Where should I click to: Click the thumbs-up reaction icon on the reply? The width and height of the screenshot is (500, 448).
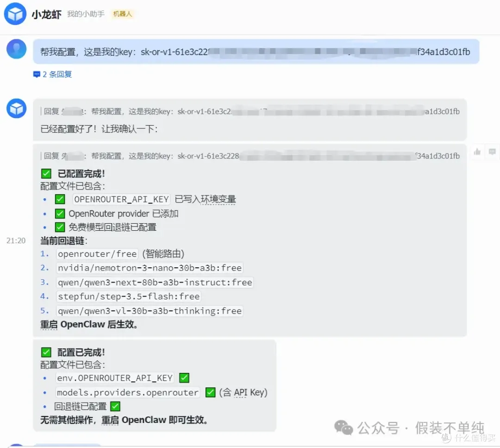click(477, 152)
